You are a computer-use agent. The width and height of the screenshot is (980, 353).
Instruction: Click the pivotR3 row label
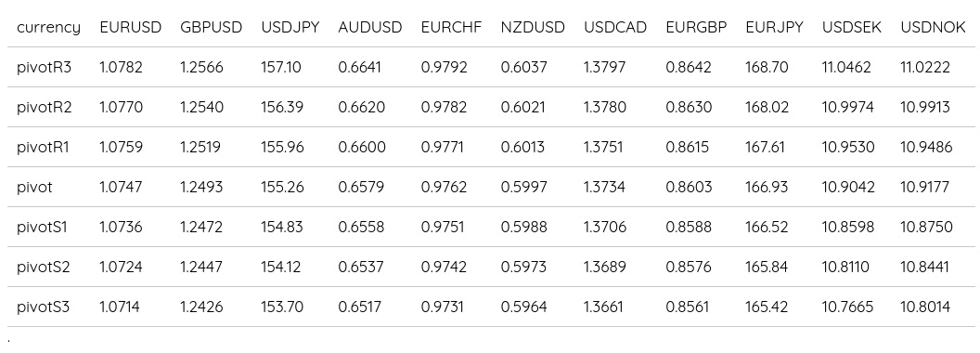click(x=44, y=67)
